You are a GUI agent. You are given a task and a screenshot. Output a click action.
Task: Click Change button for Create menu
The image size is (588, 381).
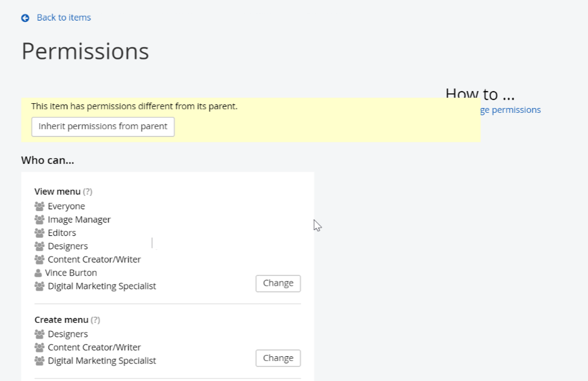[278, 358]
